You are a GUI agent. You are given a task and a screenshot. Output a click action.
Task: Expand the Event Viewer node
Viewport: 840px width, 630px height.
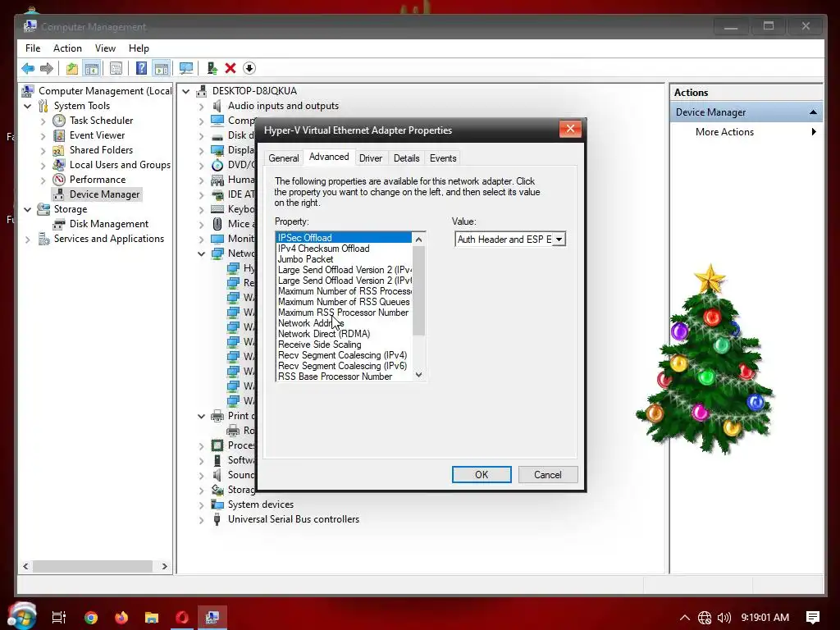coord(43,136)
